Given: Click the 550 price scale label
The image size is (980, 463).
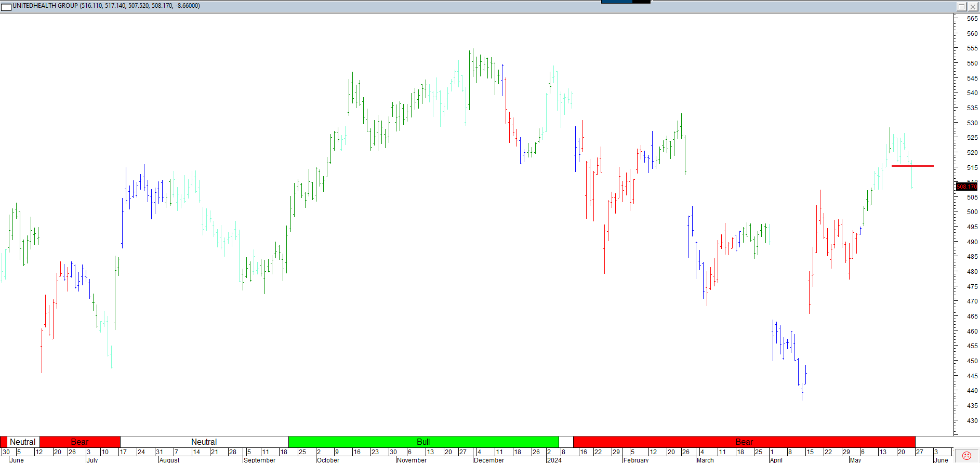Looking at the screenshot, I should (972, 63).
